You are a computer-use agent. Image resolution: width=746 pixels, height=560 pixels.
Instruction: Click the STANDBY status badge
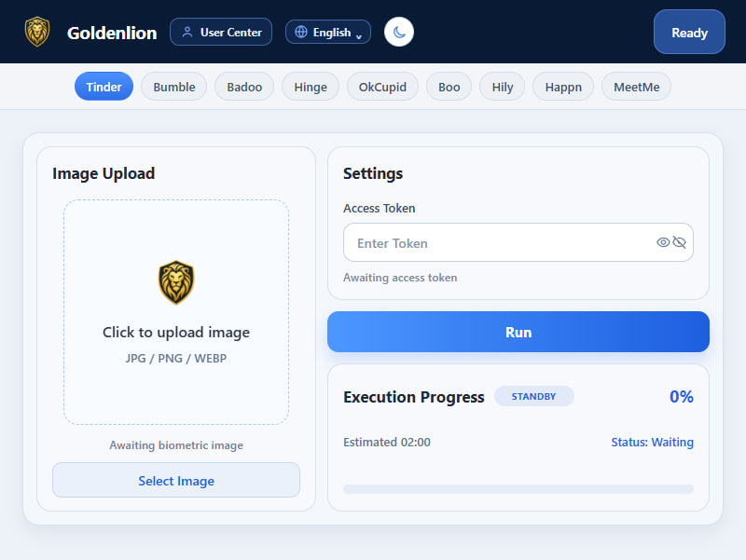(533, 396)
